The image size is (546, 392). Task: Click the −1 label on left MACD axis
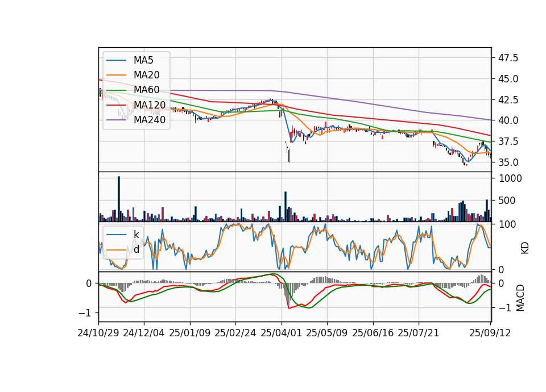(x=85, y=312)
